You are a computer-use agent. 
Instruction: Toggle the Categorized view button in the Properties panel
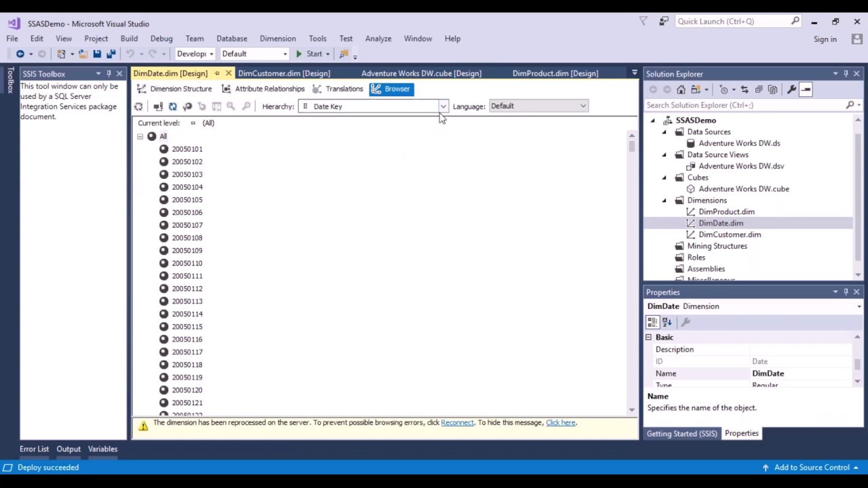652,323
